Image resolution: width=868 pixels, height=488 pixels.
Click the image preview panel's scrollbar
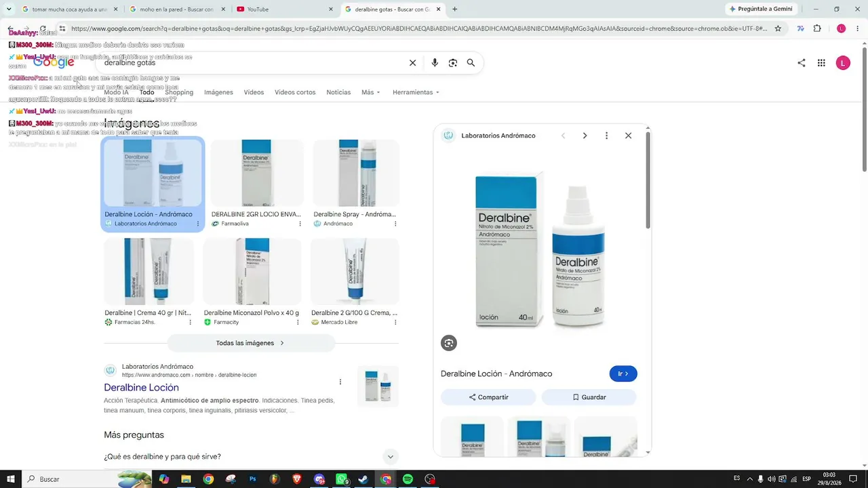(x=648, y=180)
